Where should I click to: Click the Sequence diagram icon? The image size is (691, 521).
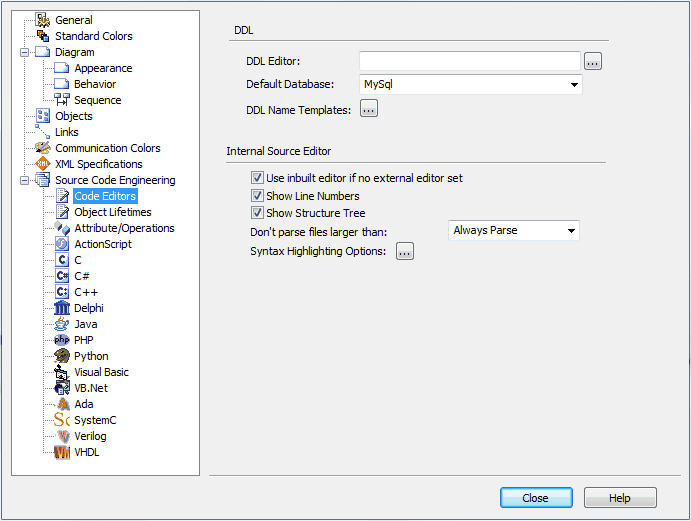click(62, 100)
